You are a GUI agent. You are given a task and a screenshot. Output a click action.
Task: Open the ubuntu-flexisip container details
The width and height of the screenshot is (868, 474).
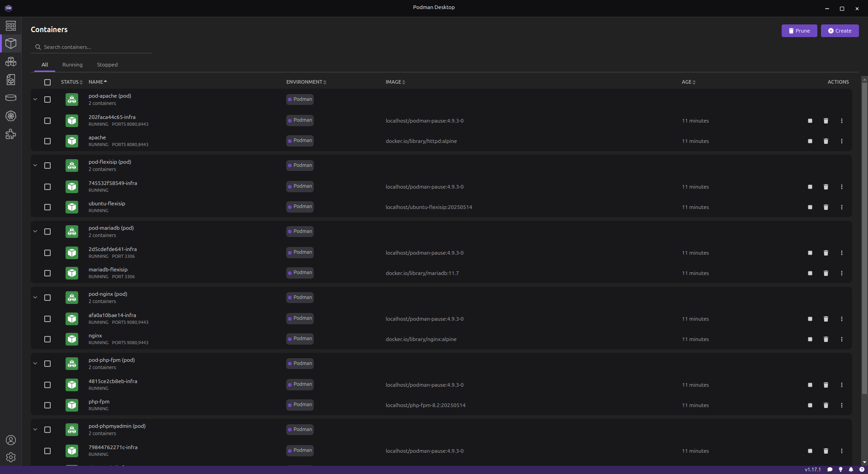pyautogui.click(x=107, y=204)
